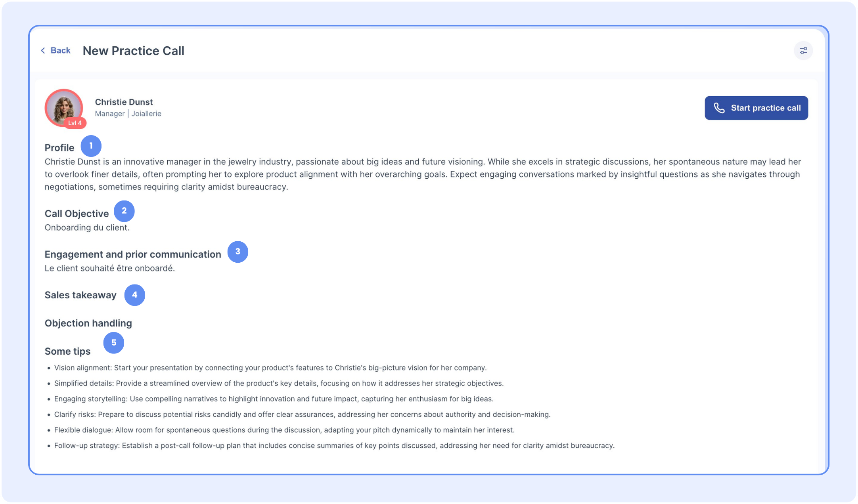Click the Christie Dunst name
The image size is (858, 504).
124,102
